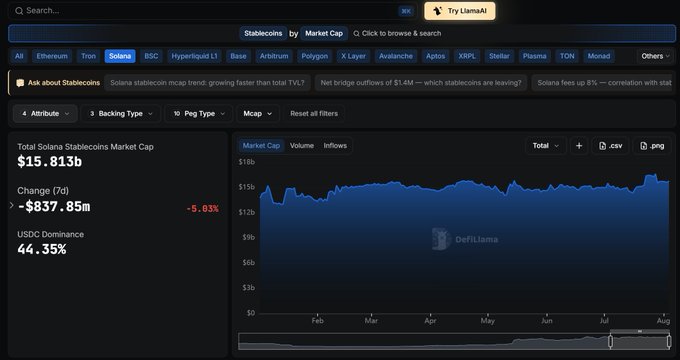The image size is (680, 360).
Task: Click the range slider top drag bar
Action: (x=640, y=331)
